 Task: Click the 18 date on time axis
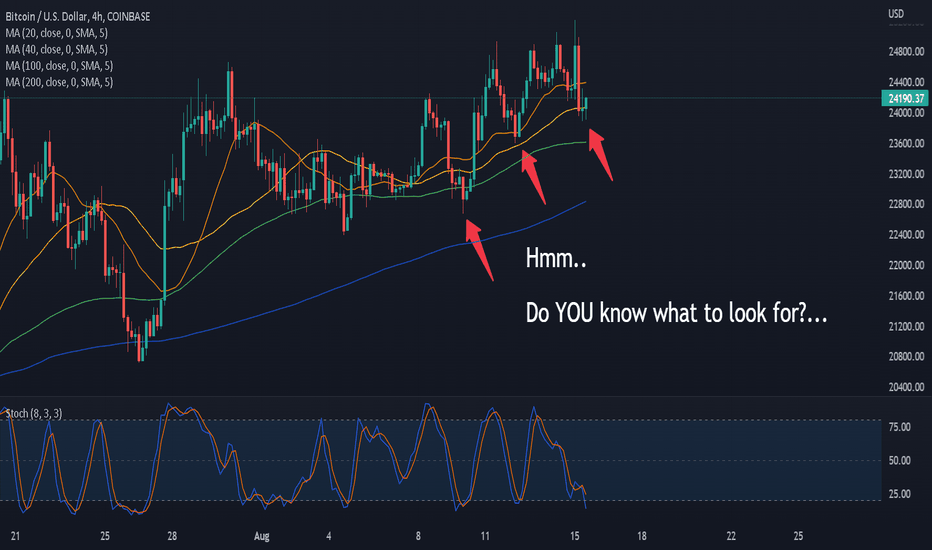click(x=642, y=536)
